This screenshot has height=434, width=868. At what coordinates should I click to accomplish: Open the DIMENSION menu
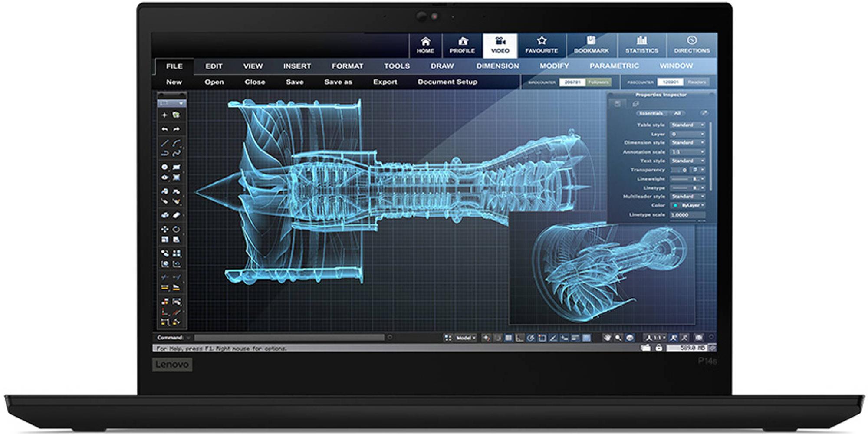497,66
